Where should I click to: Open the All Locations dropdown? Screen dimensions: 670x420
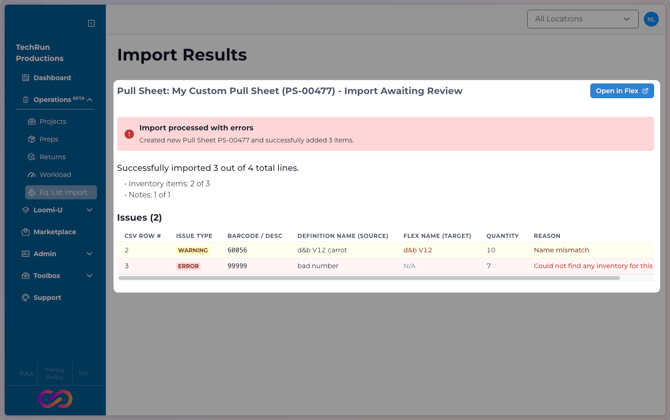[x=583, y=19]
